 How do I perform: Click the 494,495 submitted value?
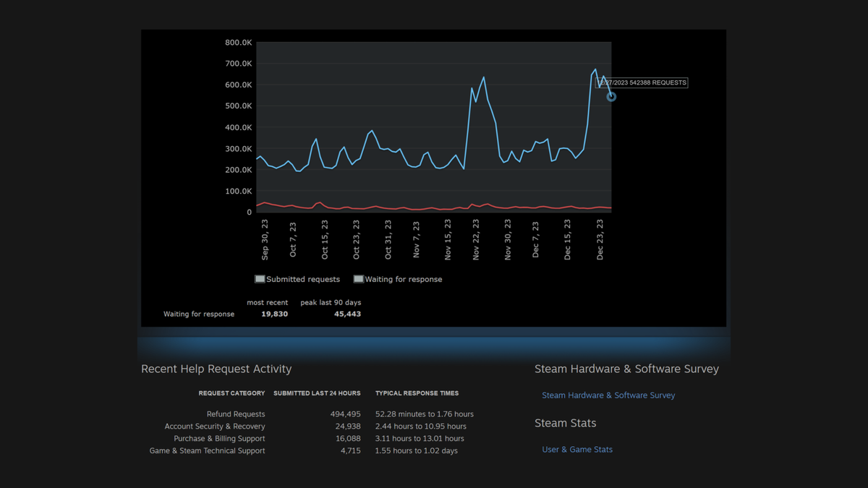click(345, 414)
